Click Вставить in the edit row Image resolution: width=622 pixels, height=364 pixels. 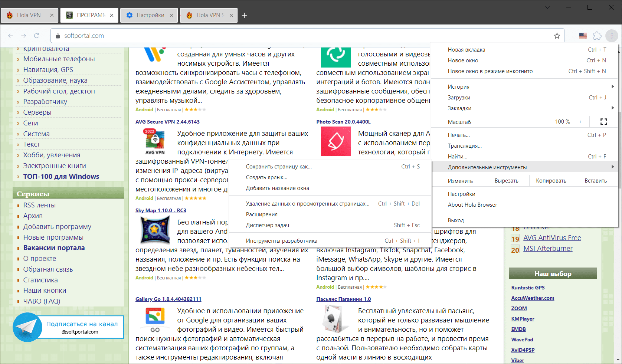coord(596,181)
